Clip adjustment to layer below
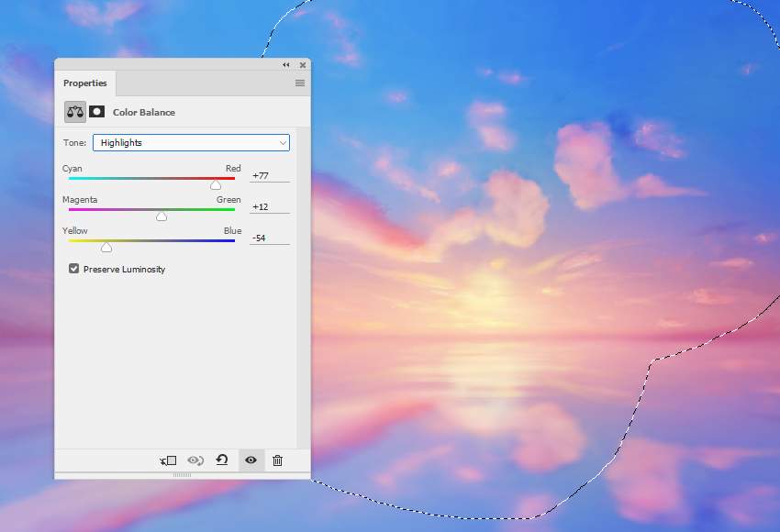Screen dimensions: 780x532 pos(168,460)
